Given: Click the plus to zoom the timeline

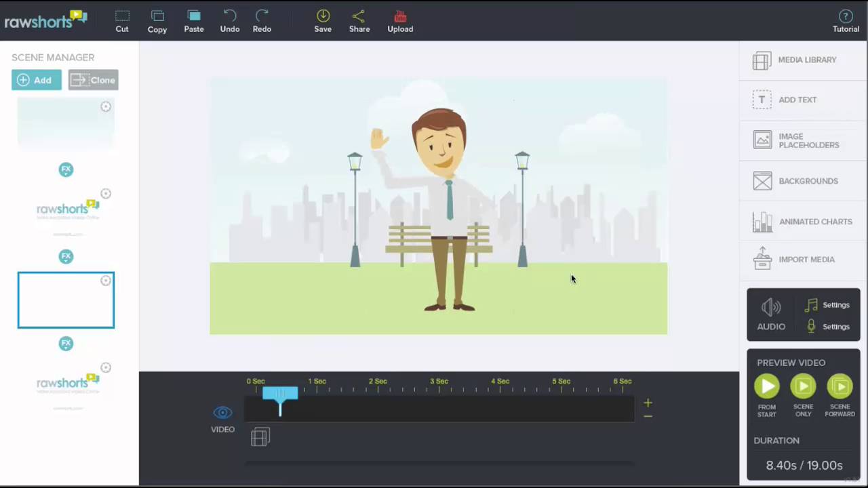Looking at the screenshot, I should tap(648, 403).
